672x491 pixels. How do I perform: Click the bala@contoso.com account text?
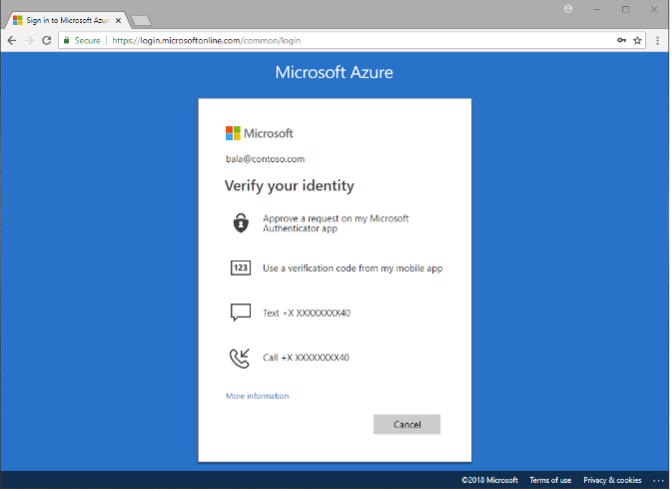click(x=266, y=159)
